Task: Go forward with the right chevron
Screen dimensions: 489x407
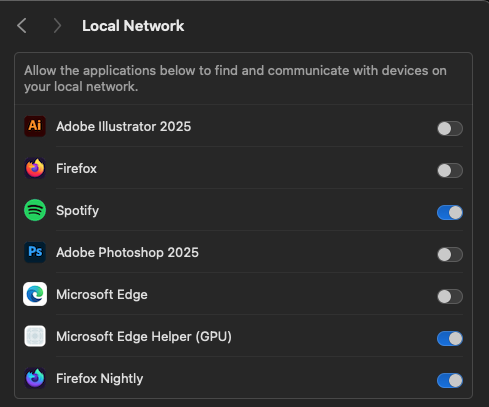Action: [x=57, y=26]
